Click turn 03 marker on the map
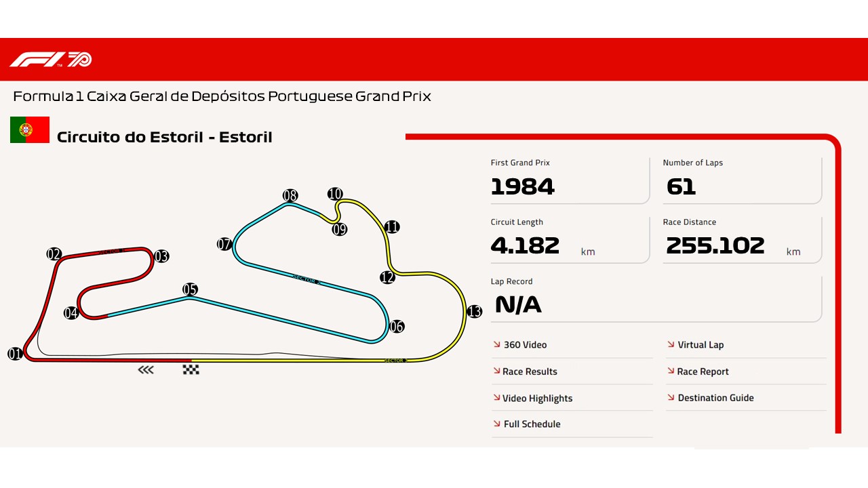868x488 pixels. (x=161, y=256)
